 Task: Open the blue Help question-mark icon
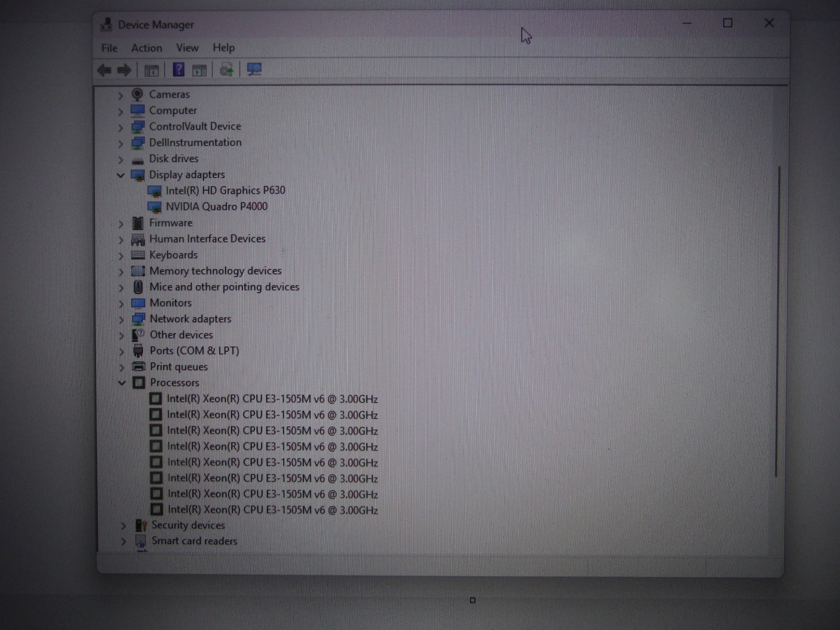pos(178,69)
